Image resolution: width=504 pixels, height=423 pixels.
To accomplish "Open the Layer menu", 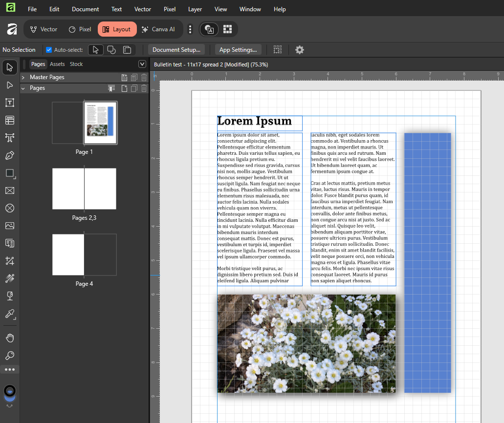I will coord(195,9).
